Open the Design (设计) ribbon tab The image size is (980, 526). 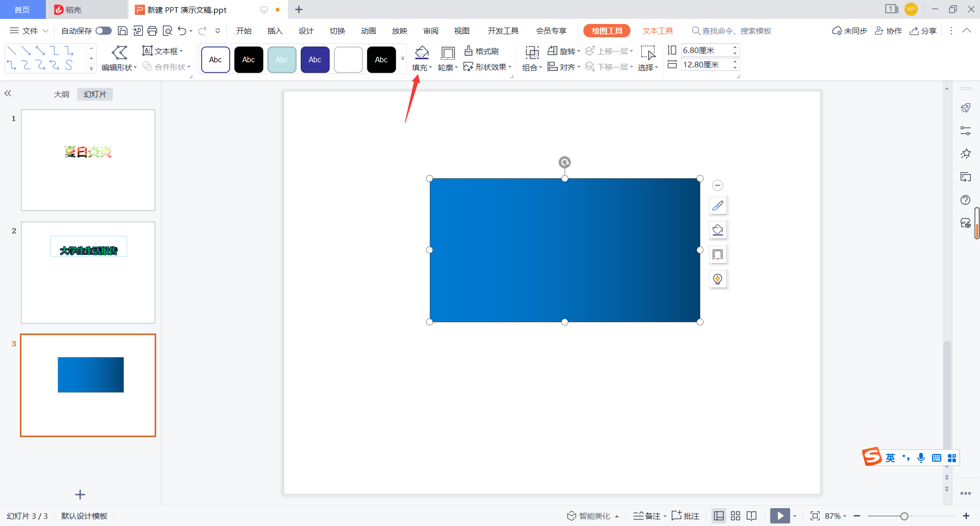click(x=306, y=31)
